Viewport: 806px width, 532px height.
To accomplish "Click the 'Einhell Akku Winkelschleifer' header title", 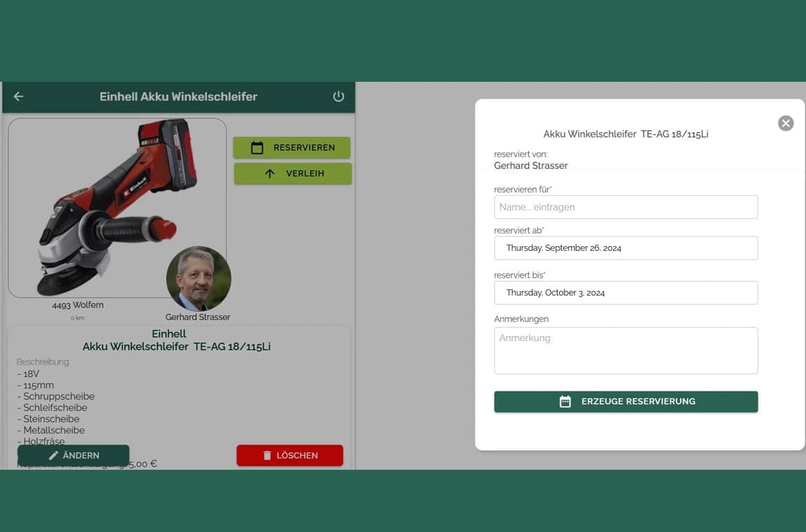I will (x=178, y=96).
